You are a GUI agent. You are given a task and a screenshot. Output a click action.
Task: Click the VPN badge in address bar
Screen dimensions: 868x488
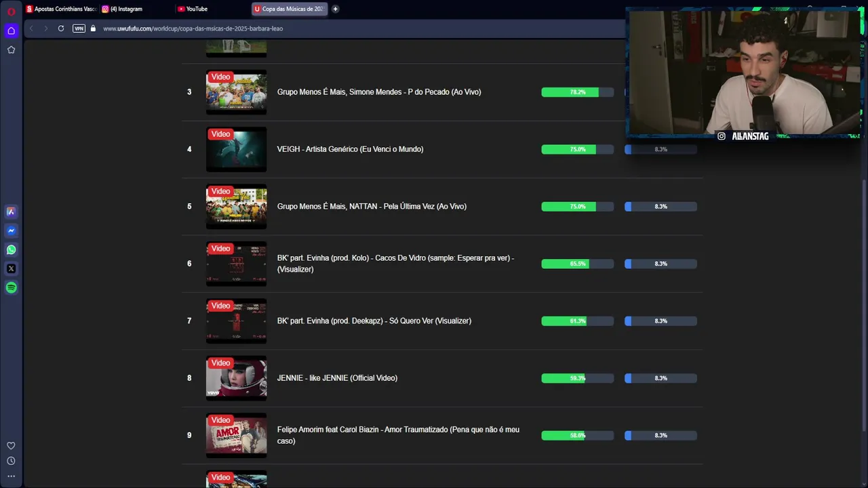(x=79, y=28)
